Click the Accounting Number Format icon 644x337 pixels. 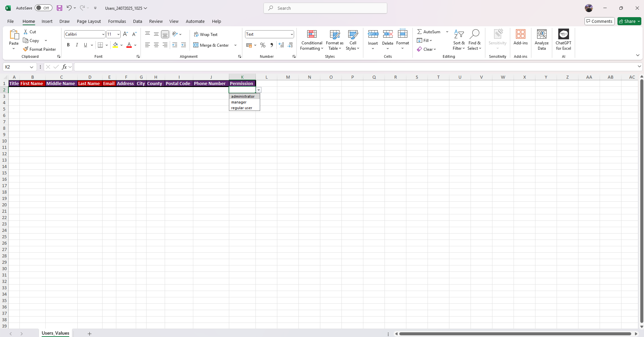(249, 45)
